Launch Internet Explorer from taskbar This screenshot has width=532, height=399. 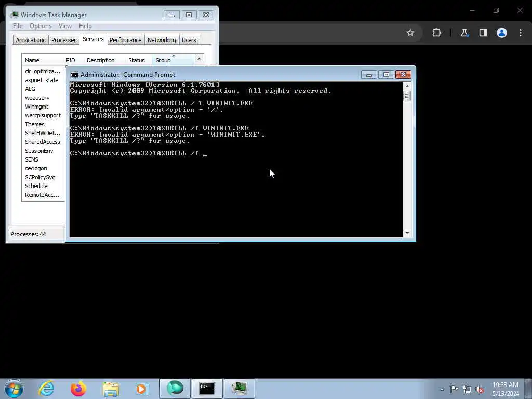point(46,389)
